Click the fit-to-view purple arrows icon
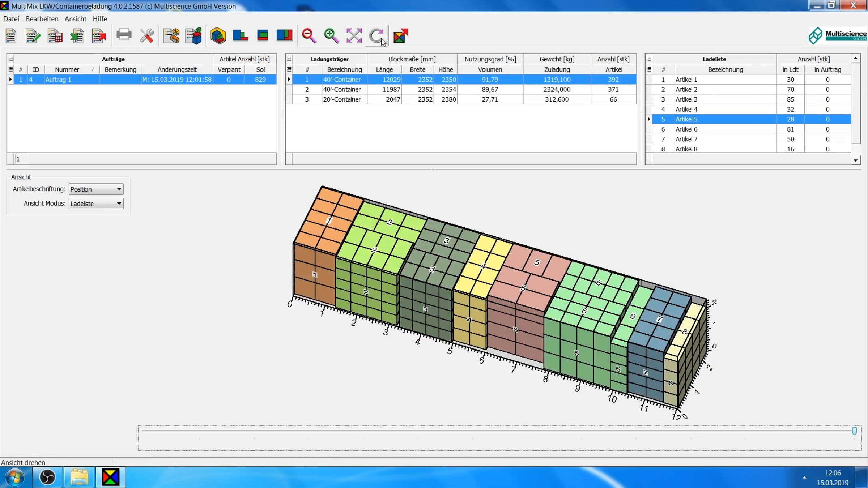The image size is (868, 488). (x=354, y=35)
